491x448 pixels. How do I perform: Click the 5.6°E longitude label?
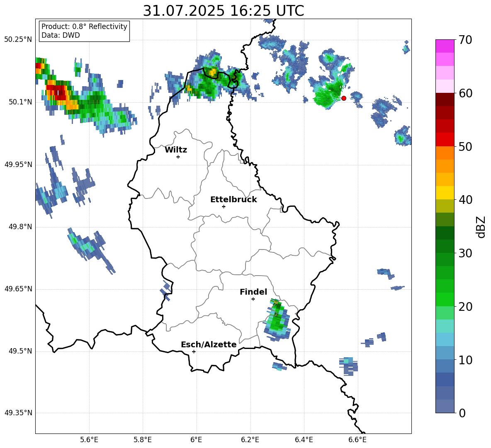coord(89,440)
